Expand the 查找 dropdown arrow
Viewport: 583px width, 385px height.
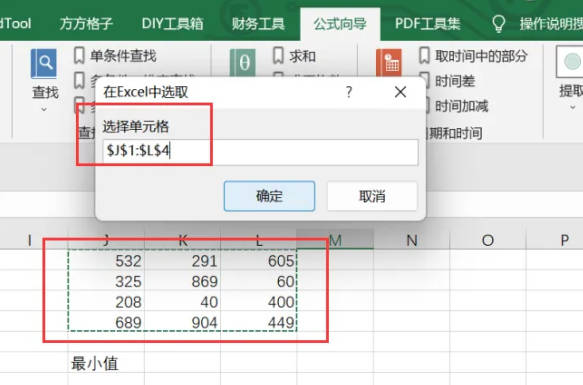(x=44, y=109)
